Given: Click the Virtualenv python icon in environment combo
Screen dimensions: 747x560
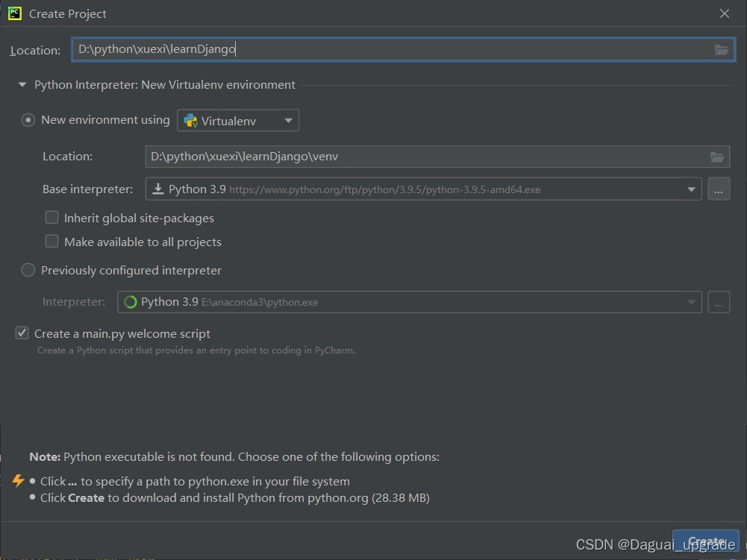Looking at the screenshot, I should tap(190, 121).
